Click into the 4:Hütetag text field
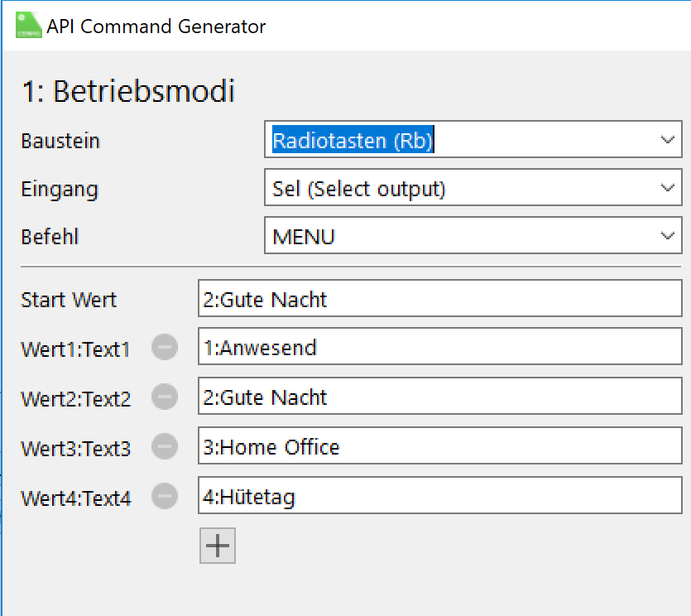The height and width of the screenshot is (616, 691). 439,497
